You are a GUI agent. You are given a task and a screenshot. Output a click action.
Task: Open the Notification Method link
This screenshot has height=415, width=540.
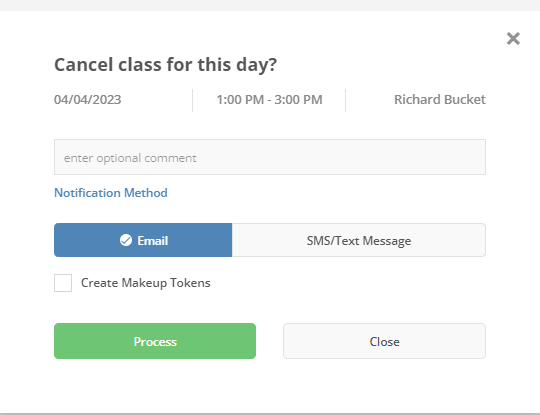(x=111, y=193)
